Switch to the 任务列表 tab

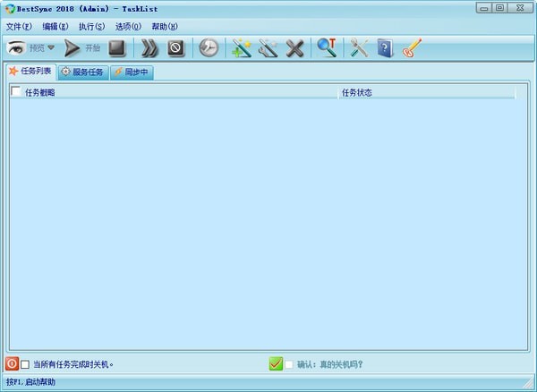click(31, 72)
